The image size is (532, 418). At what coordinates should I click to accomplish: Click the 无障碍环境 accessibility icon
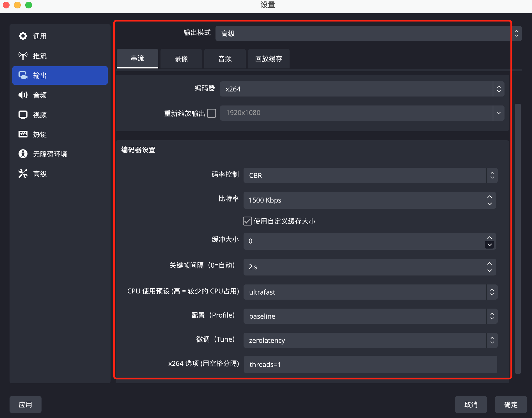point(23,154)
